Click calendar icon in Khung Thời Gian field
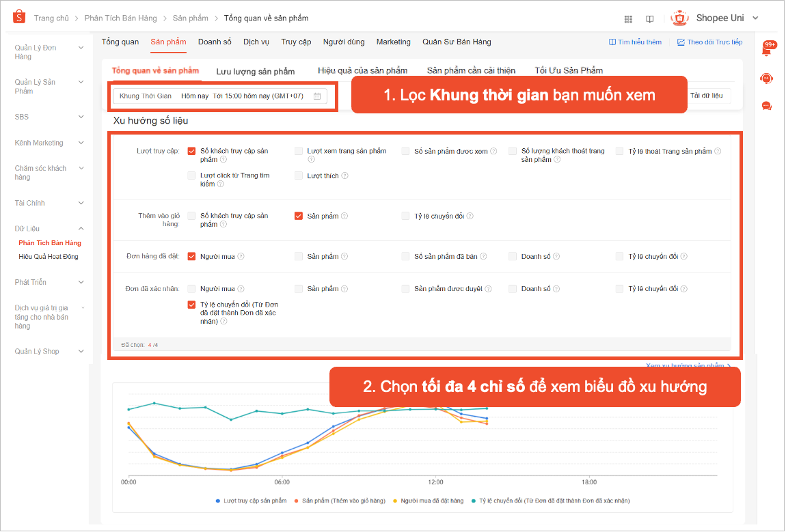Image resolution: width=786 pixels, height=532 pixels. pos(317,96)
